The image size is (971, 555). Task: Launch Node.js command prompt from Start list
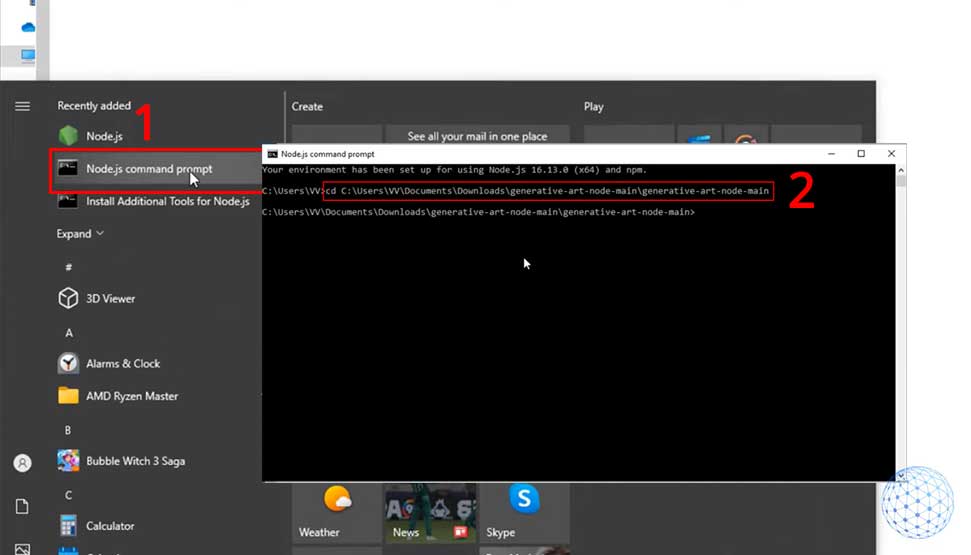(156, 168)
